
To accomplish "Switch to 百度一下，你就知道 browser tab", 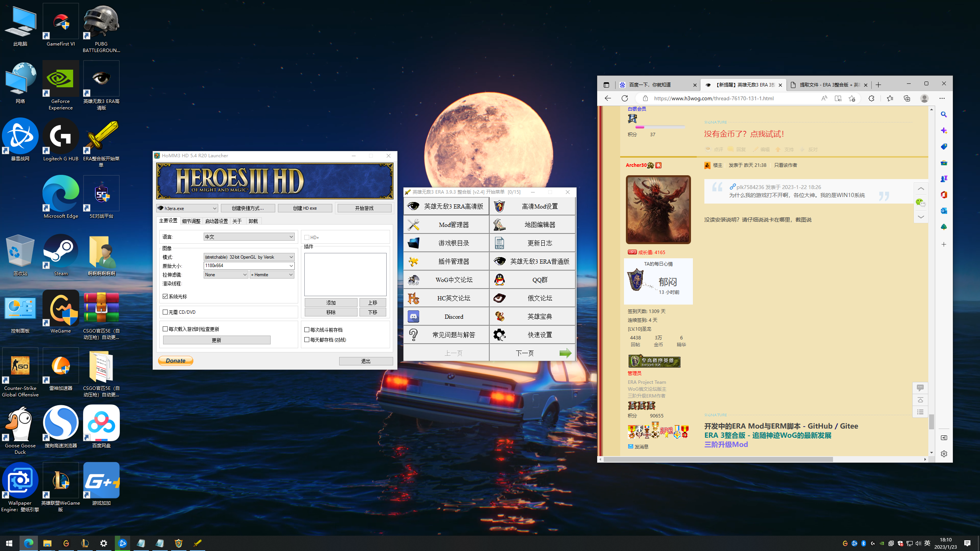I will pyautogui.click(x=658, y=85).
